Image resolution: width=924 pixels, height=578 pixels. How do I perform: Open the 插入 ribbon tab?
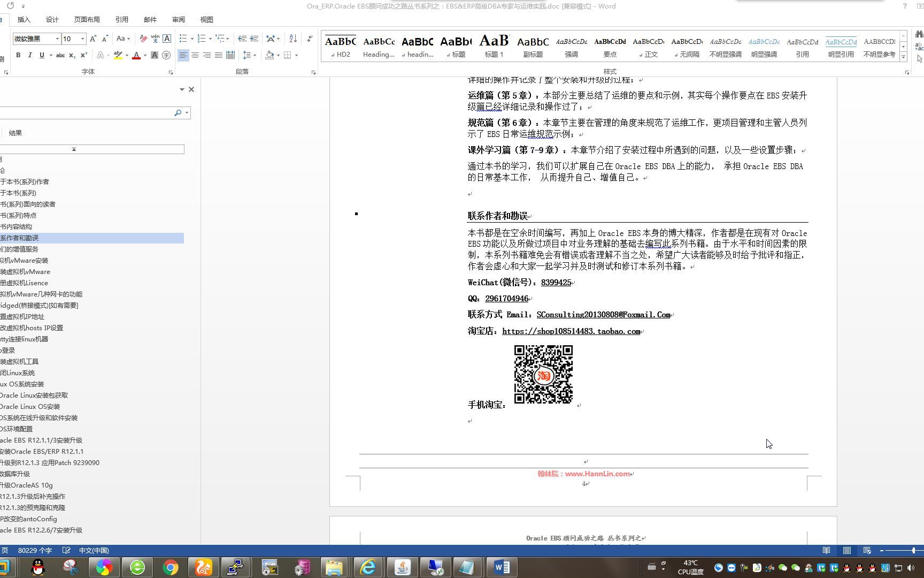24,19
